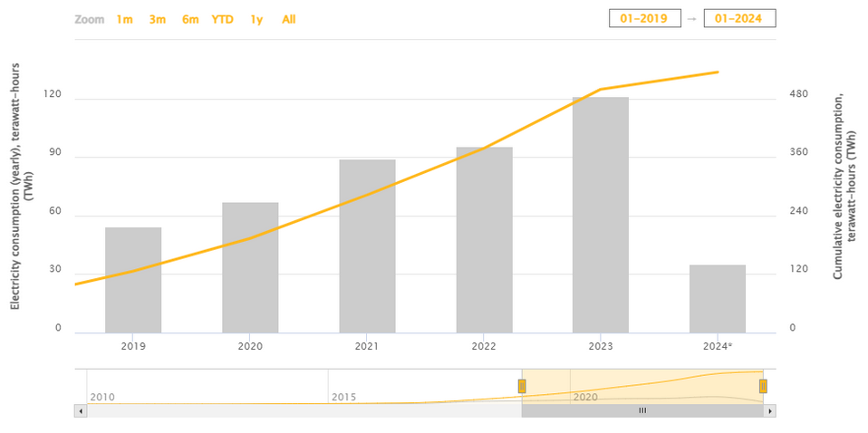Screen dimensions: 868x433
Task: Grab the right navigator range handle
Action: pyautogui.click(x=763, y=386)
